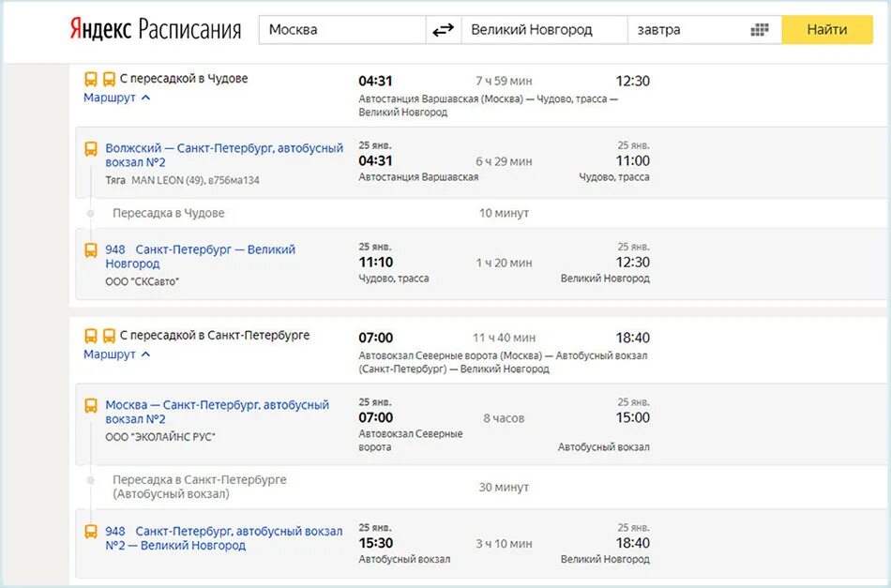Open the calendar date picker icon
Image resolution: width=891 pixels, height=588 pixels.
(759, 30)
